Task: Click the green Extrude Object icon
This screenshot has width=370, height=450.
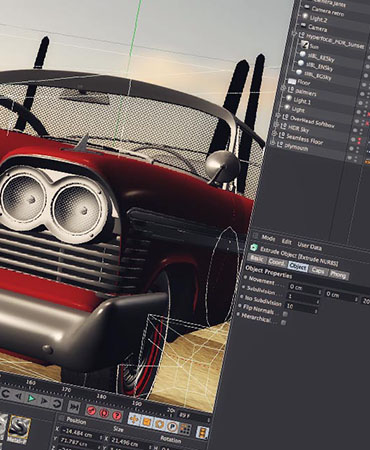Action: point(254,247)
